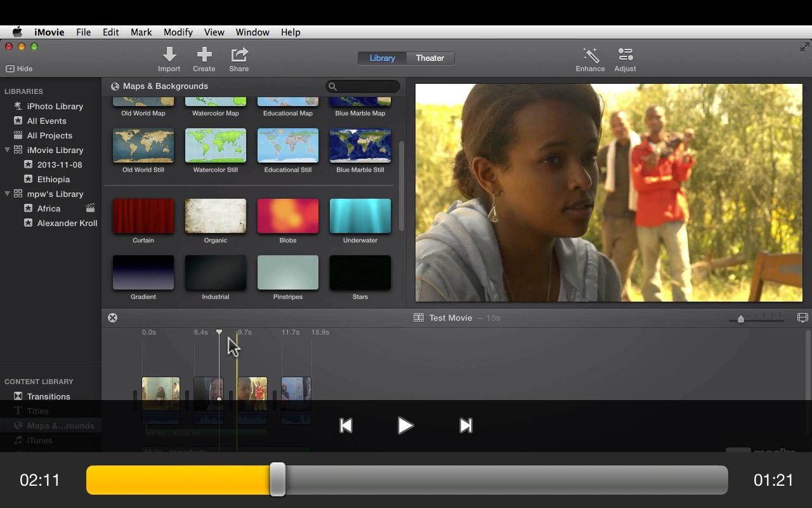The height and width of the screenshot is (508, 812).
Task: Click the filmstrip icon beside Test Movie
Action: 419,317
